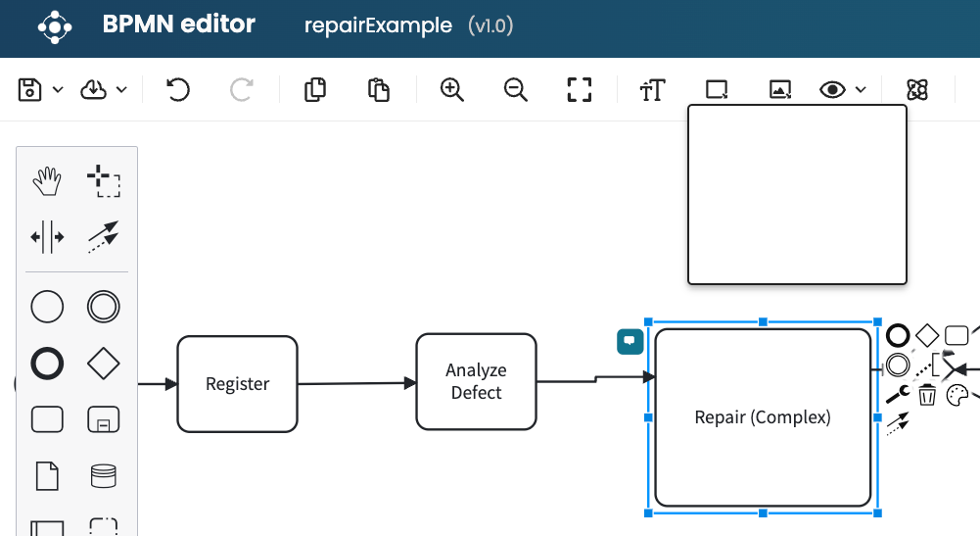The width and height of the screenshot is (980, 536).
Task: Select the hand tool in palette
Action: point(47,182)
